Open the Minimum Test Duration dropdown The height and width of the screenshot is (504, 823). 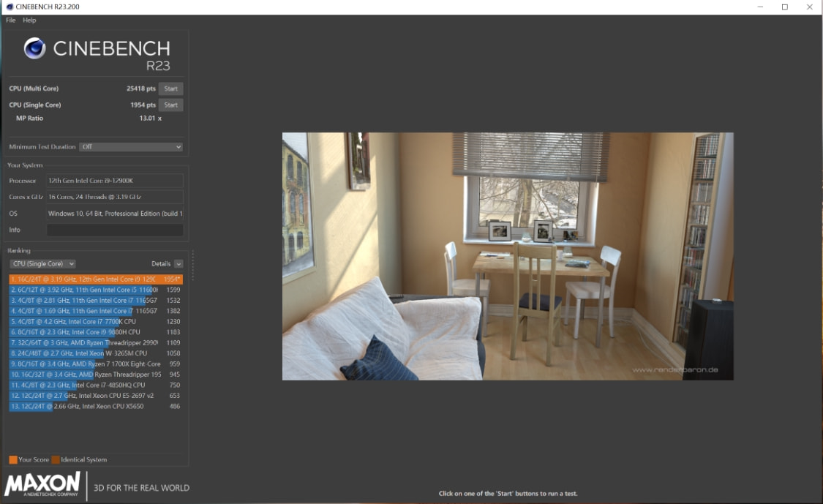(131, 147)
